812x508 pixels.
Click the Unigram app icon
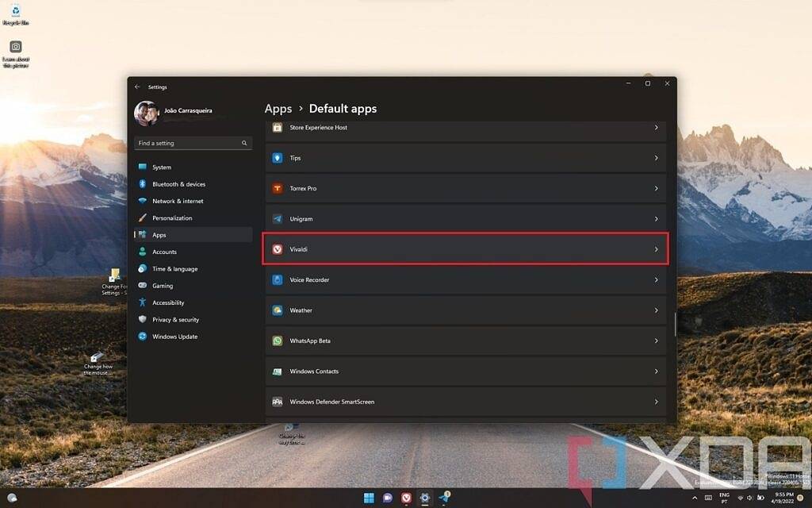pyautogui.click(x=278, y=218)
